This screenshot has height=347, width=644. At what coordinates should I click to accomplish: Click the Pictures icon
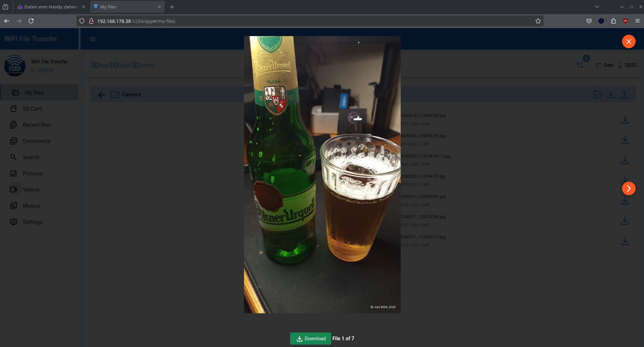point(13,173)
